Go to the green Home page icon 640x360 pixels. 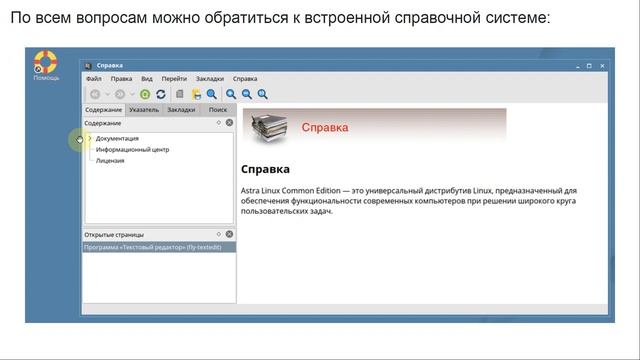145,94
